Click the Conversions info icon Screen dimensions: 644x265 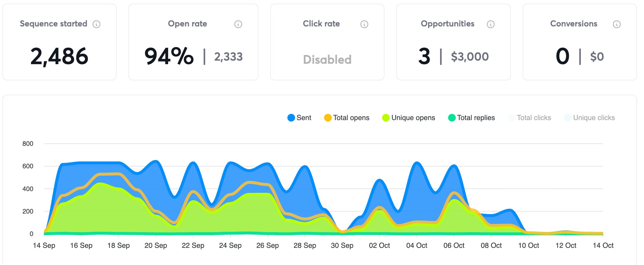point(617,24)
